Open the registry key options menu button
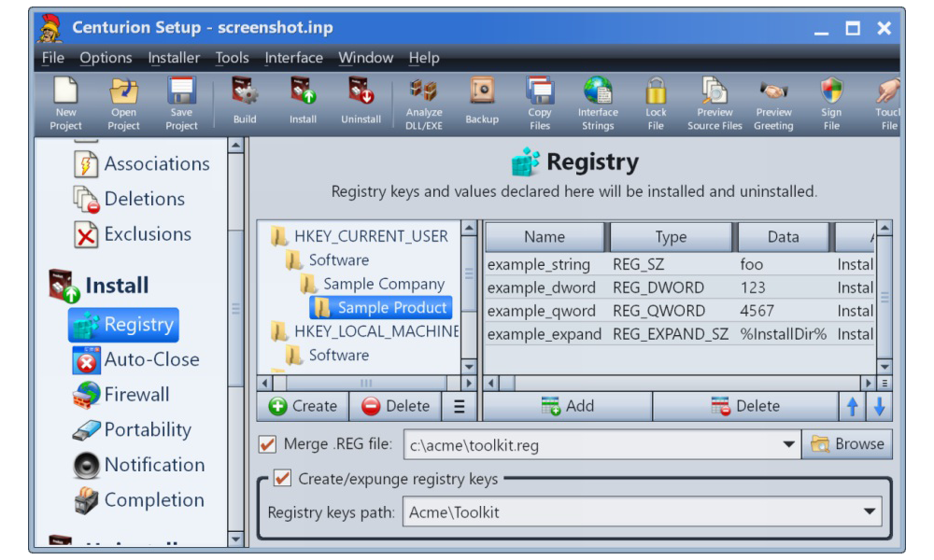The image size is (934, 560). click(x=459, y=406)
